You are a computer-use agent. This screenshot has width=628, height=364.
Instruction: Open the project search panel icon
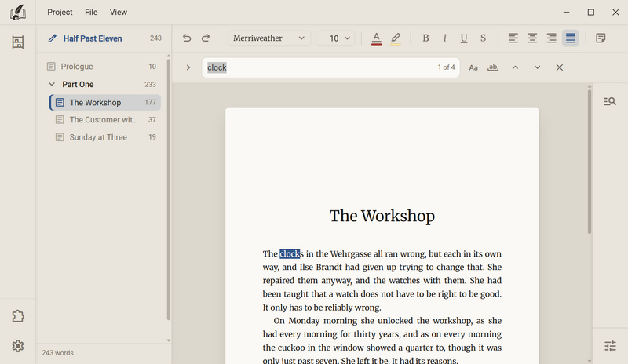[x=610, y=101]
